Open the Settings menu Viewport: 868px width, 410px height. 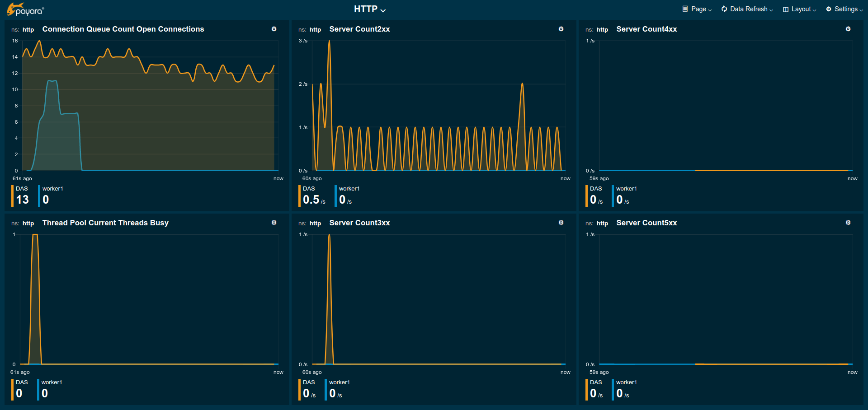[x=844, y=9]
